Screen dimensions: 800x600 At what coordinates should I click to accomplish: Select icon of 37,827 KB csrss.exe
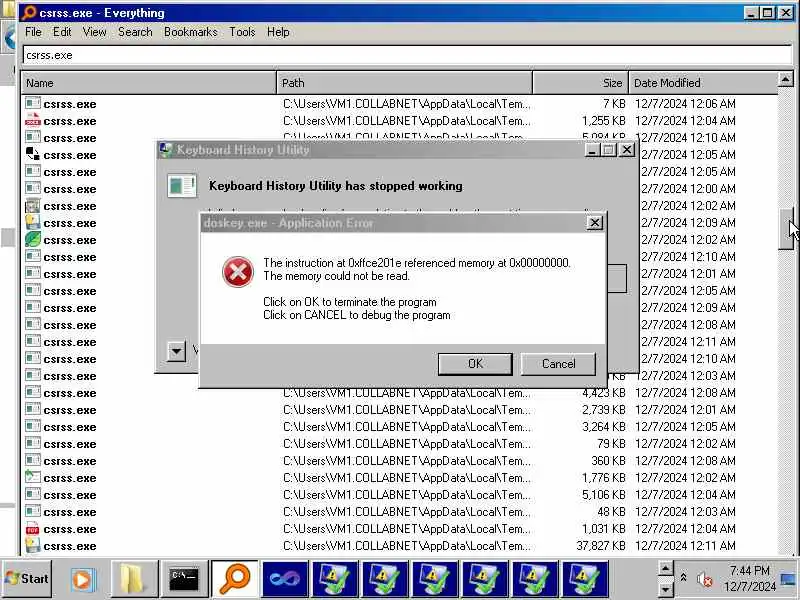point(33,546)
